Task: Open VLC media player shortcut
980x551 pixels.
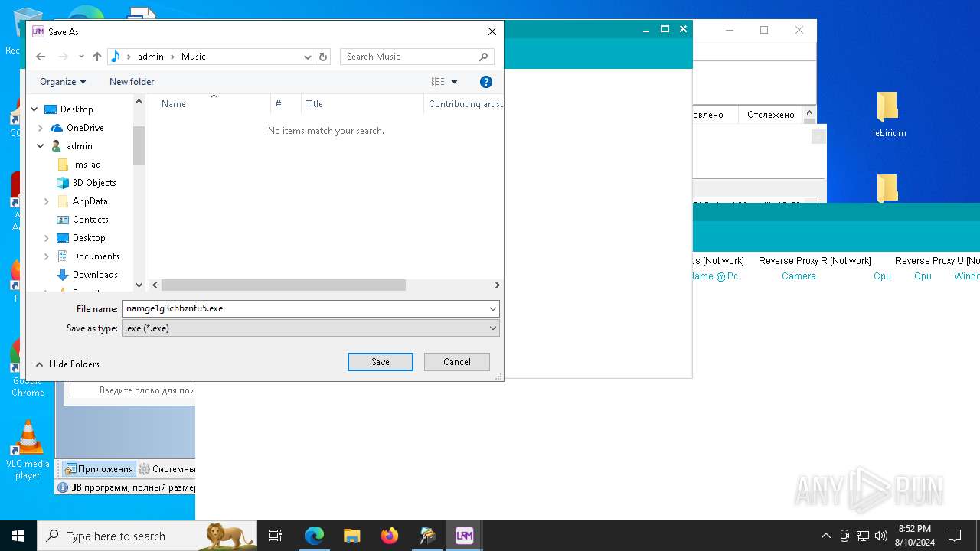Action: click(x=28, y=450)
